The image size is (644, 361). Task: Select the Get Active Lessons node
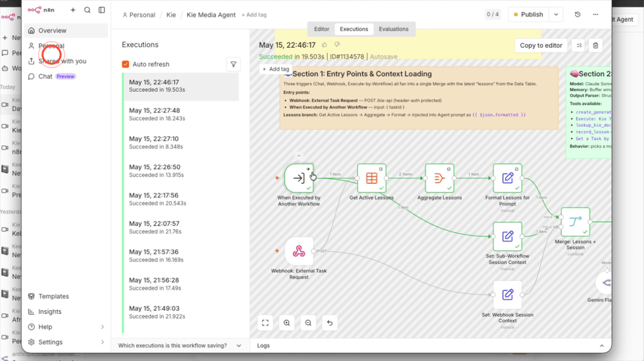point(371,178)
